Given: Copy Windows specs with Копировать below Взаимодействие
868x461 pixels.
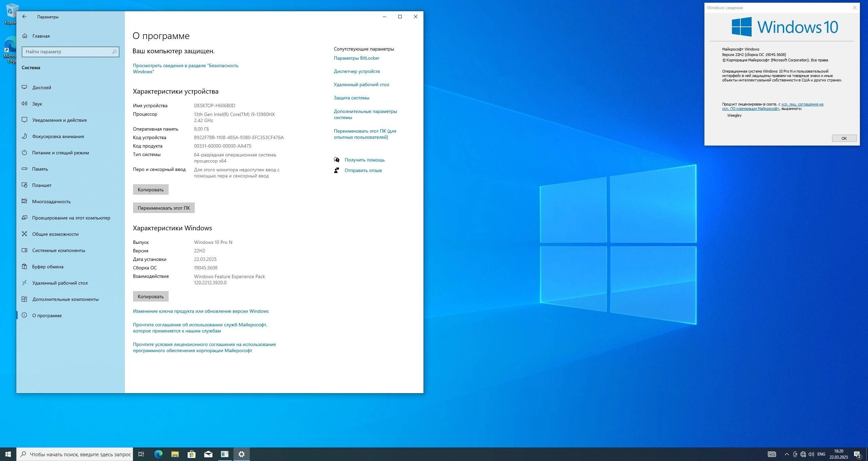Looking at the screenshot, I should (x=151, y=296).
